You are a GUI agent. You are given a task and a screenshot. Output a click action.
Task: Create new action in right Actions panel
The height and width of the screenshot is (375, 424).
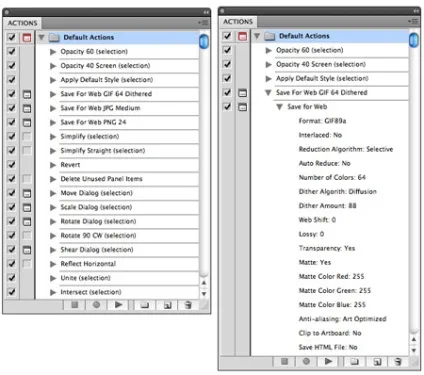(377, 362)
